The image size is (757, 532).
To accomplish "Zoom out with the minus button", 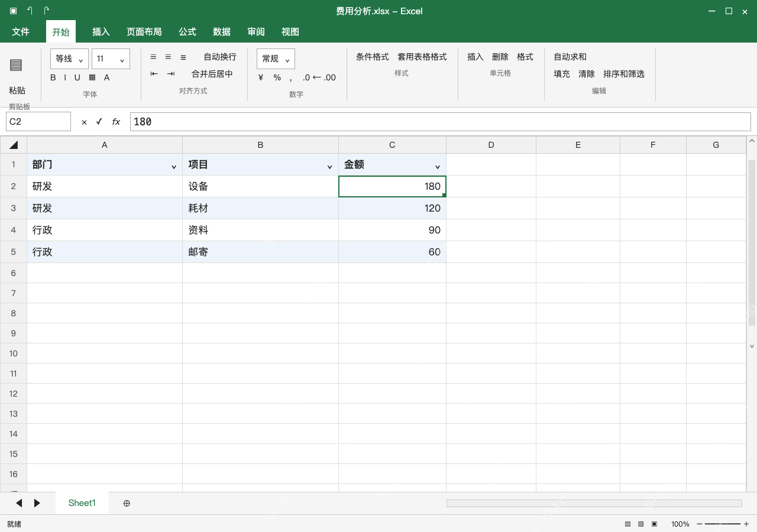I will click(700, 524).
